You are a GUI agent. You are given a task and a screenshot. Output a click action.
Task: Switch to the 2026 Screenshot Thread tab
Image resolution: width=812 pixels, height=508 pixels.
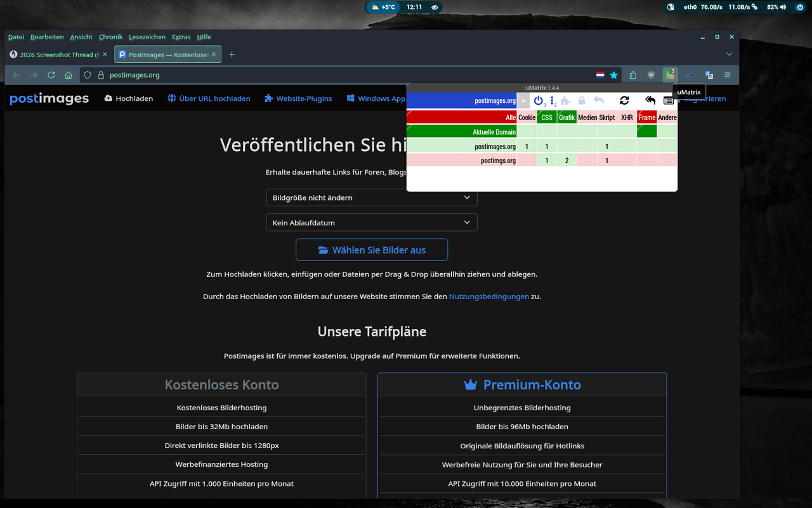pos(59,55)
